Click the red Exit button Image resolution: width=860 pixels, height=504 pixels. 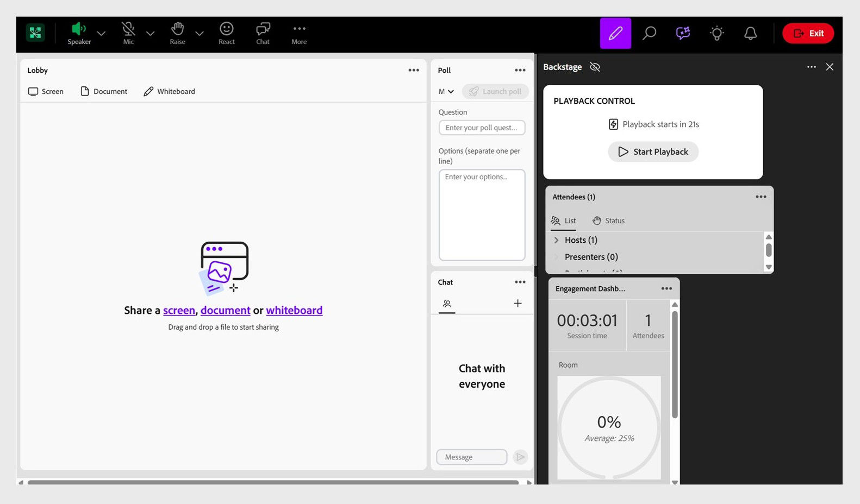pyautogui.click(x=808, y=33)
